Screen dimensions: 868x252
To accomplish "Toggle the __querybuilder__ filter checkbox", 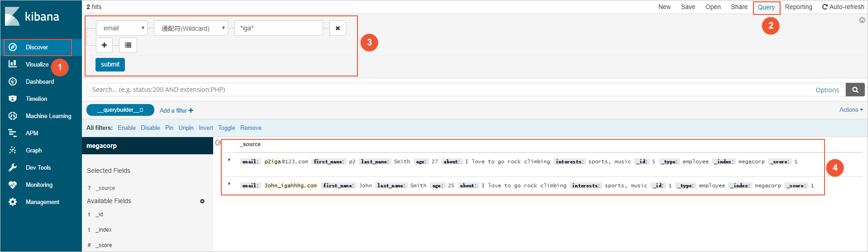I will [141, 110].
